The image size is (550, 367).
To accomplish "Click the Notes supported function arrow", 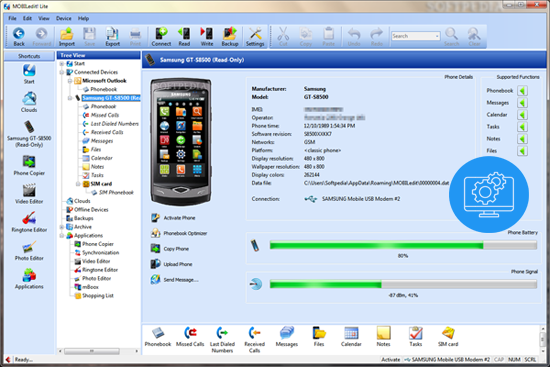I will point(522,139).
